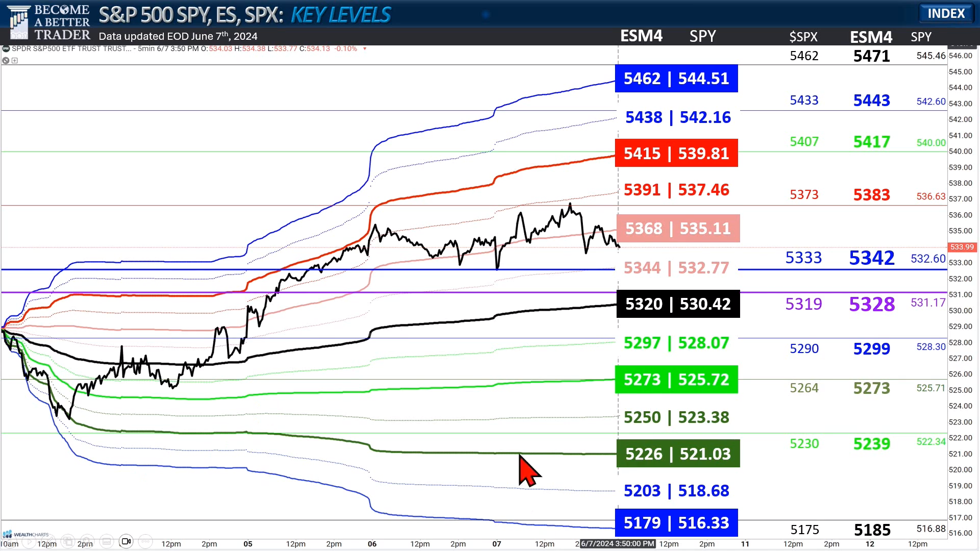
Task: Click the ESM4 value 5239 in right table
Action: 872,444
